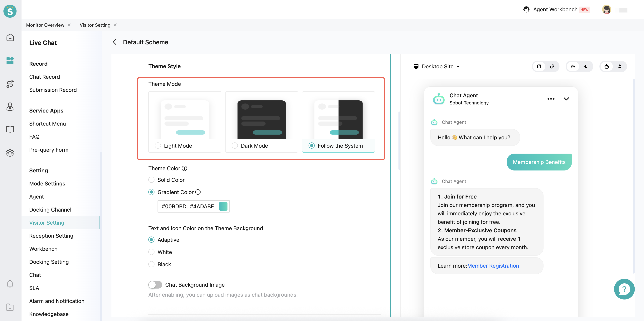Screen dimensions: 644x321
Task: Choose the Solid Color option
Action: click(x=152, y=180)
